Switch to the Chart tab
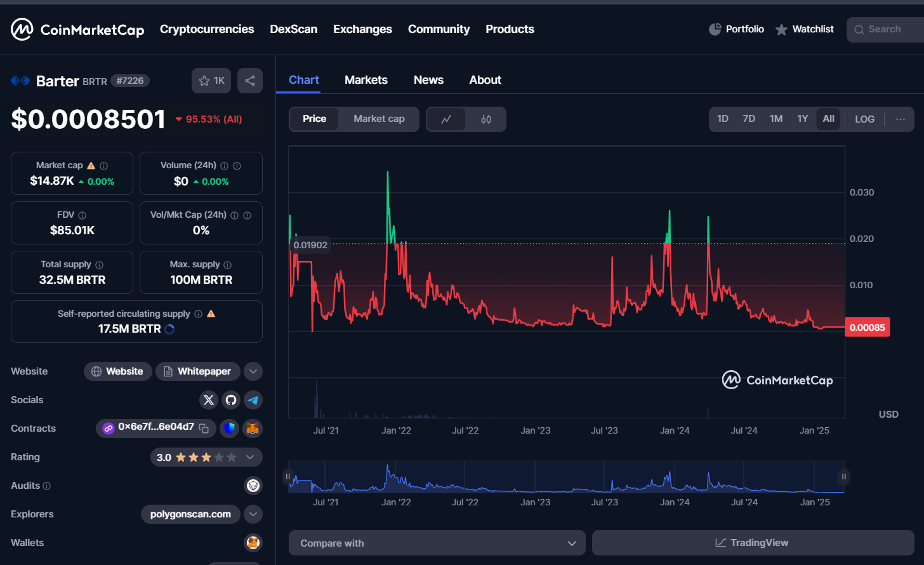Screen dimensions: 924x565 (304, 80)
